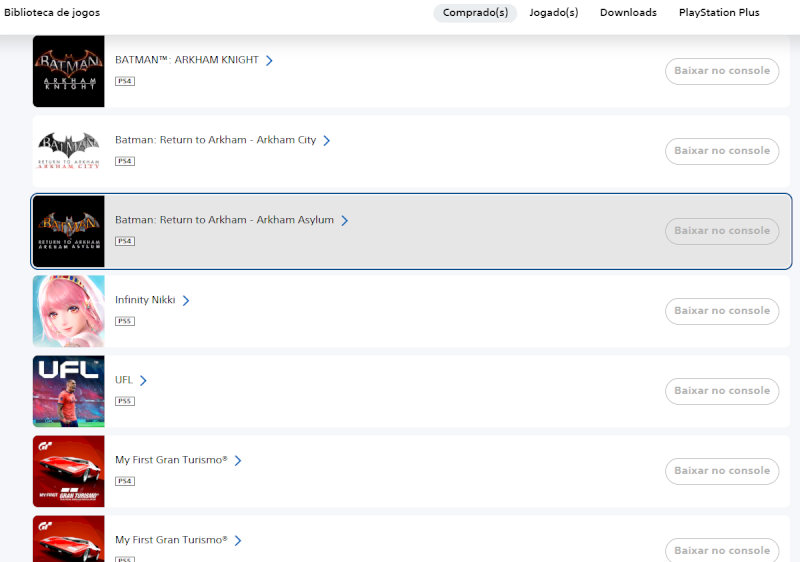Click the PS4 badge under Arkham Knight
Screen dimensions: 800x562
tap(125, 81)
